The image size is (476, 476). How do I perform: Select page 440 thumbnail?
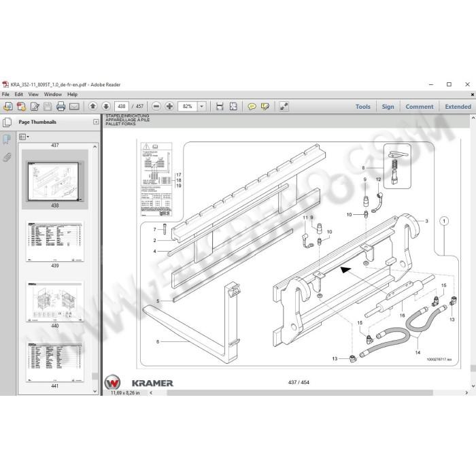(54, 302)
